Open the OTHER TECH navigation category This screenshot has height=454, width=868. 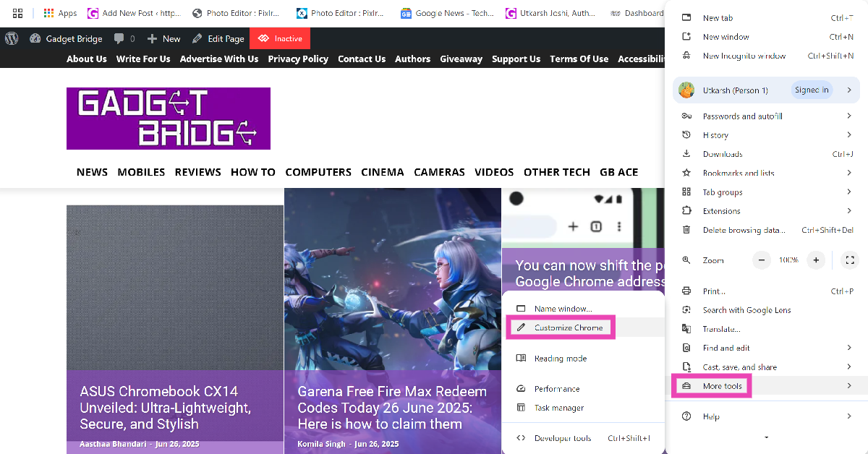pos(557,172)
